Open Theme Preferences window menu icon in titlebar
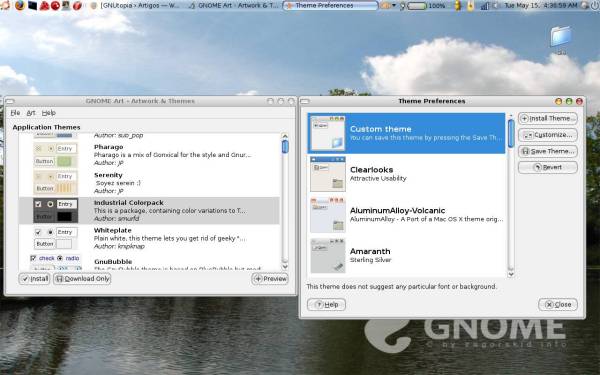 pos(305,101)
